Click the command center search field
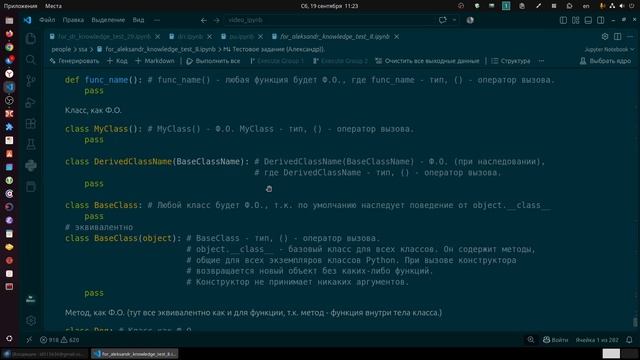 click(x=329, y=20)
